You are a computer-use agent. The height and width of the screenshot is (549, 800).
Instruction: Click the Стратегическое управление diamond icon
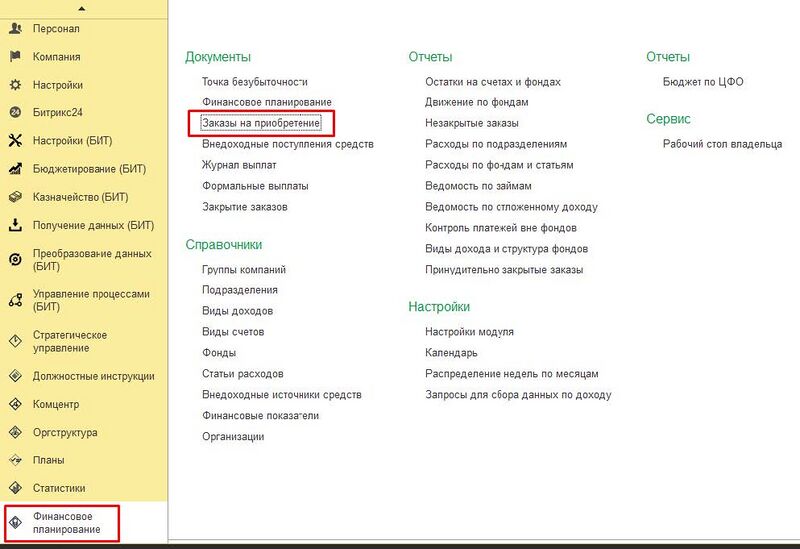(x=15, y=341)
